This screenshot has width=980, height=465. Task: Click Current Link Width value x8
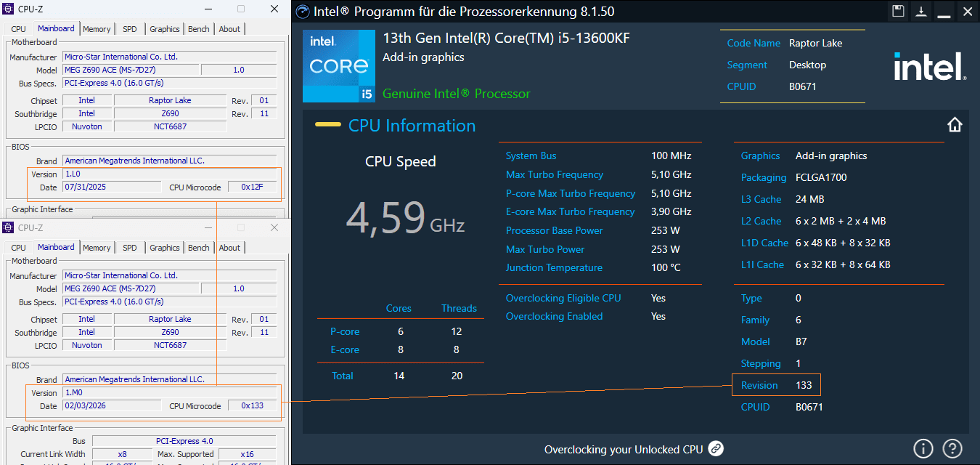[122, 454]
